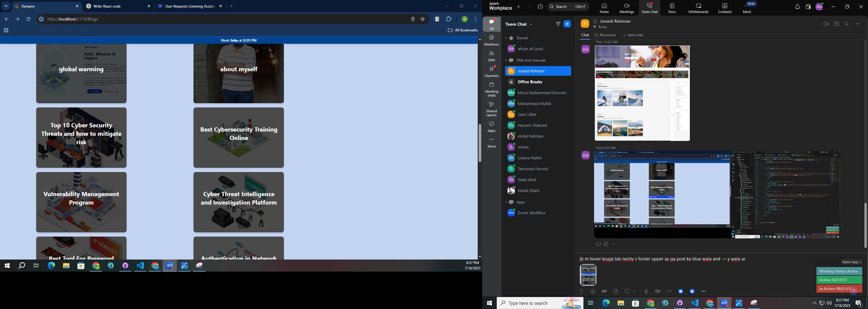Click the blue new chat plus button

pyautogui.click(x=567, y=24)
